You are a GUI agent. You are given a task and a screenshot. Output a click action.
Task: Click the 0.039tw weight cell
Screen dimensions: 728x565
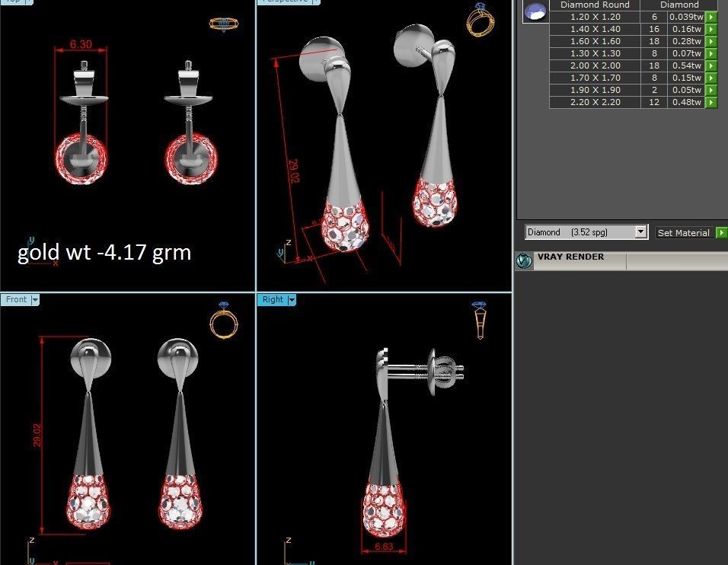(x=686, y=17)
